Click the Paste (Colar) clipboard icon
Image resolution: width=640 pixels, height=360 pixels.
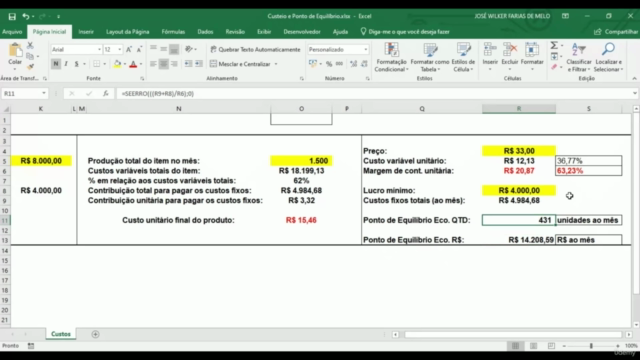[x=15, y=51]
